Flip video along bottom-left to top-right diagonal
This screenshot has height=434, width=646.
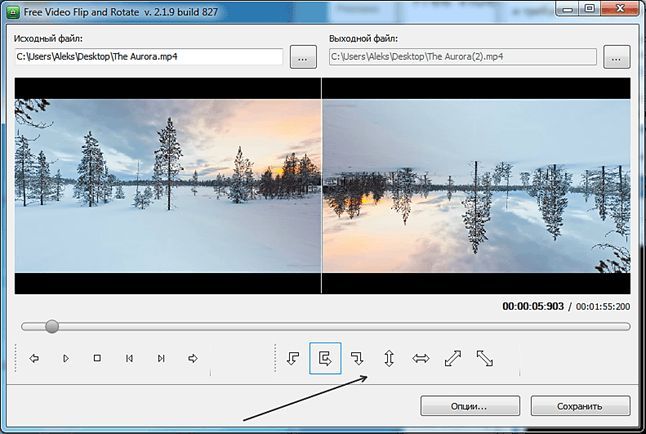point(453,358)
